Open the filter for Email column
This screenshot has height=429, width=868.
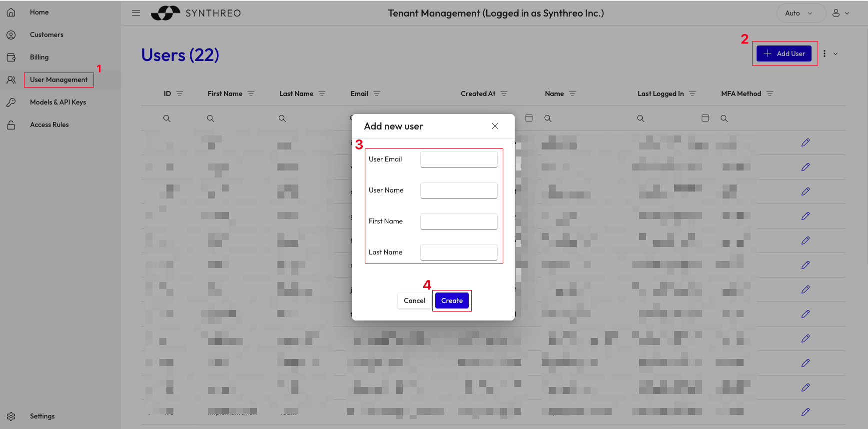pos(377,94)
